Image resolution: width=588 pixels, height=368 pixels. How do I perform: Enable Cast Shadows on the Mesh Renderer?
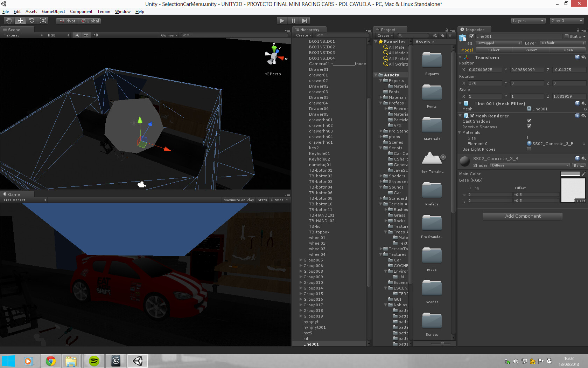point(529,120)
